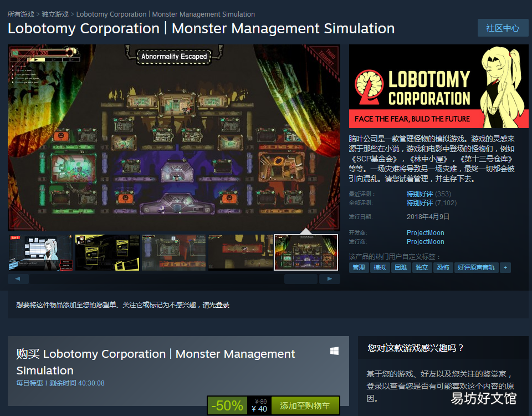Viewport: 532px width, 416px height.
Task: Click the right arrow of thumbnail strip
Action: pos(329,279)
